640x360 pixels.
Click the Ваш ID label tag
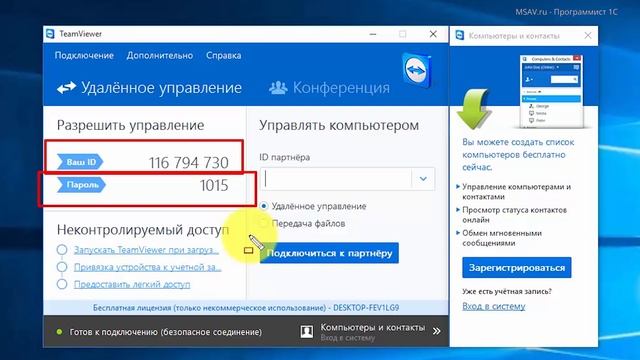tap(80, 162)
